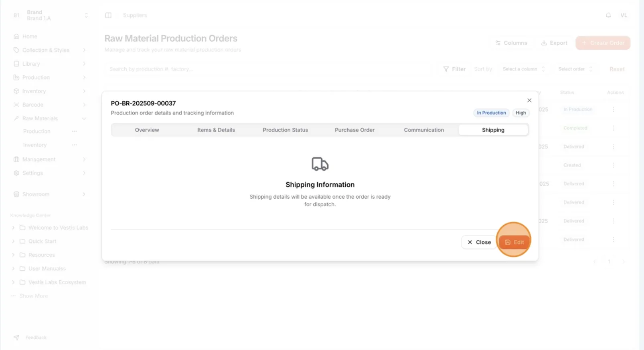
Task: Select the Production Status tab
Action: coord(286,130)
